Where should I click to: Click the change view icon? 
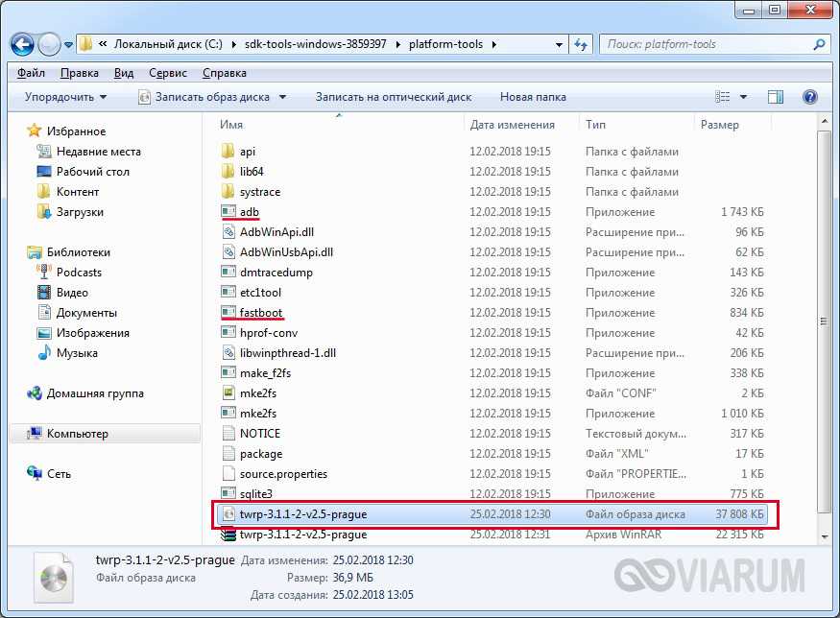point(724,97)
